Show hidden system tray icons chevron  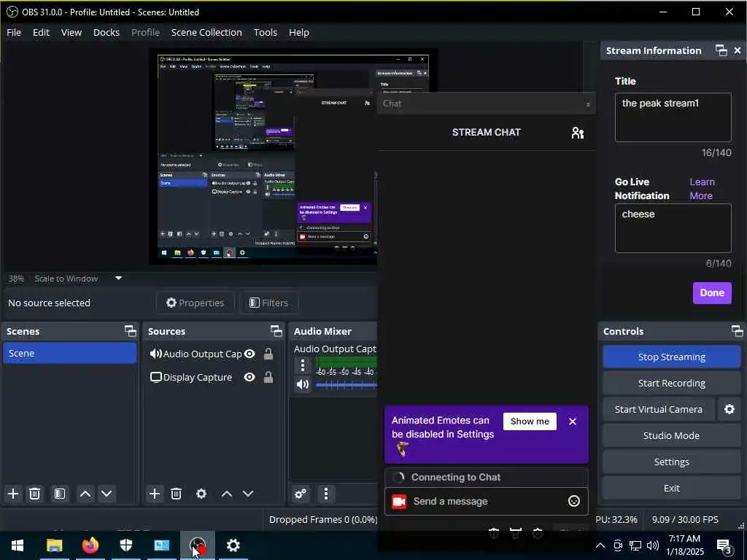pos(600,545)
